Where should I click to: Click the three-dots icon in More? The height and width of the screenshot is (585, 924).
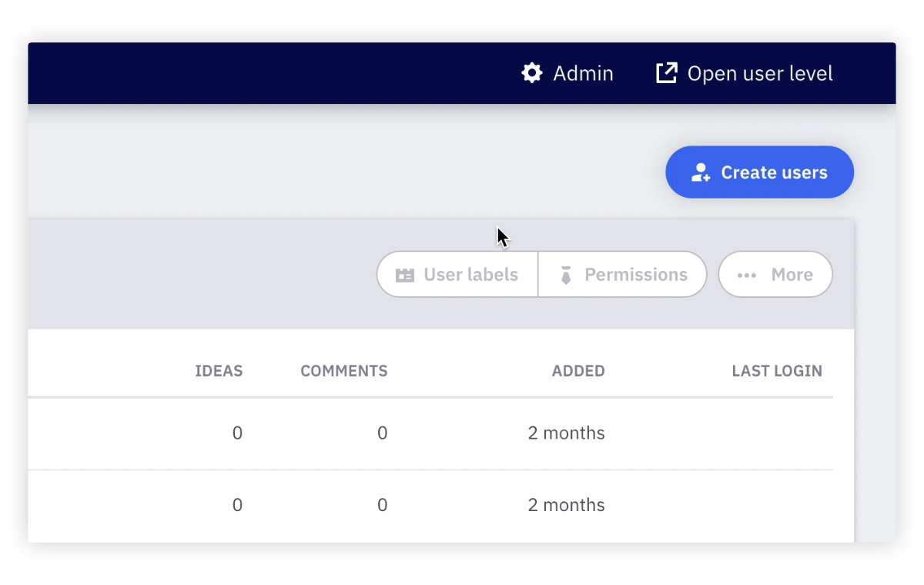[x=746, y=275]
